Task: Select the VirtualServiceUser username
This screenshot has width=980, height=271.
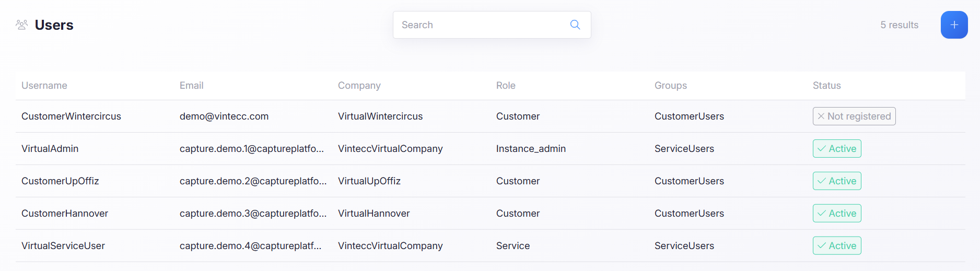Action: [63, 246]
